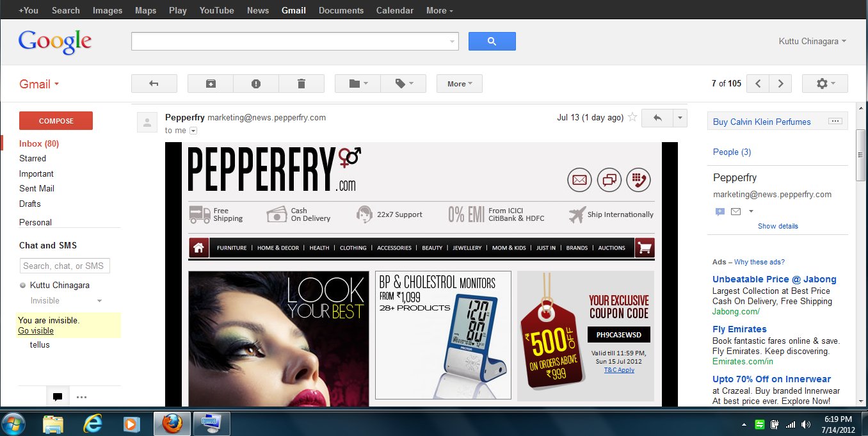Report spam using the exclamation icon
Image resolution: width=868 pixels, height=436 pixels.
pyautogui.click(x=256, y=84)
